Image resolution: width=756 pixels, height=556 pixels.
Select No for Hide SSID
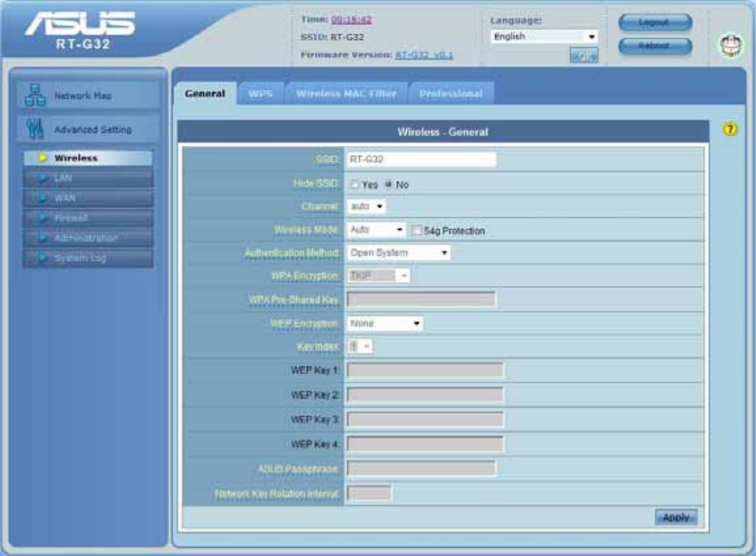389,184
